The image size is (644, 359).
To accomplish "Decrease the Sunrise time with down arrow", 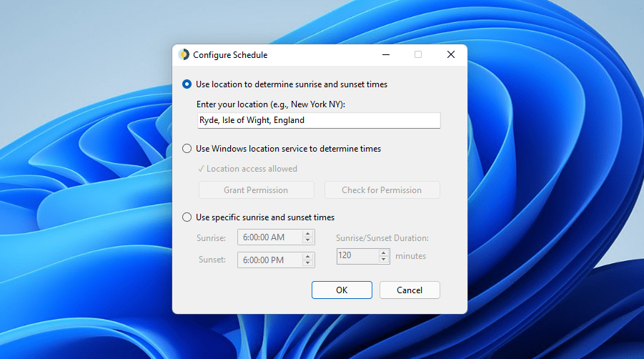I will (307, 240).
